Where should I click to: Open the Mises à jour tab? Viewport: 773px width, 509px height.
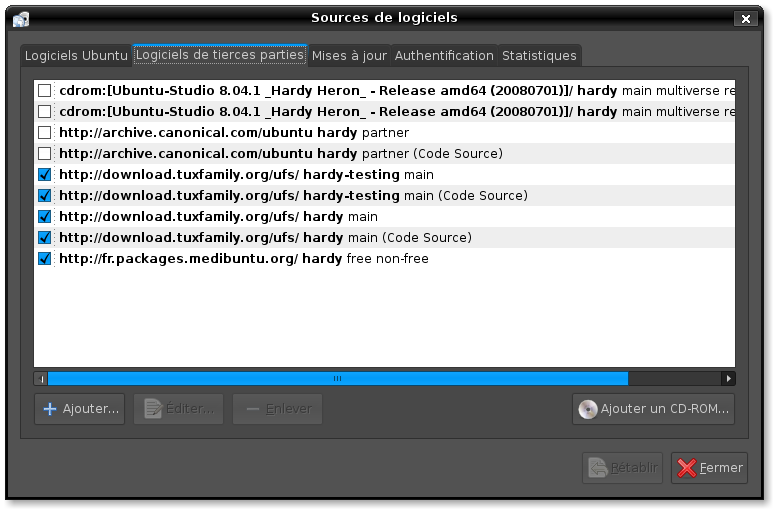349,56
